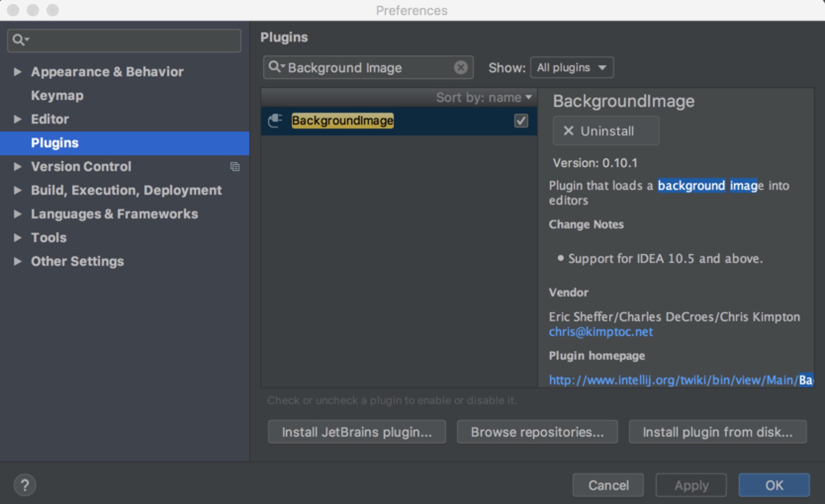Select Tools in the settings tree
Image resolution: width=825 pixels, height=504 pixels.
click(48, 238)
